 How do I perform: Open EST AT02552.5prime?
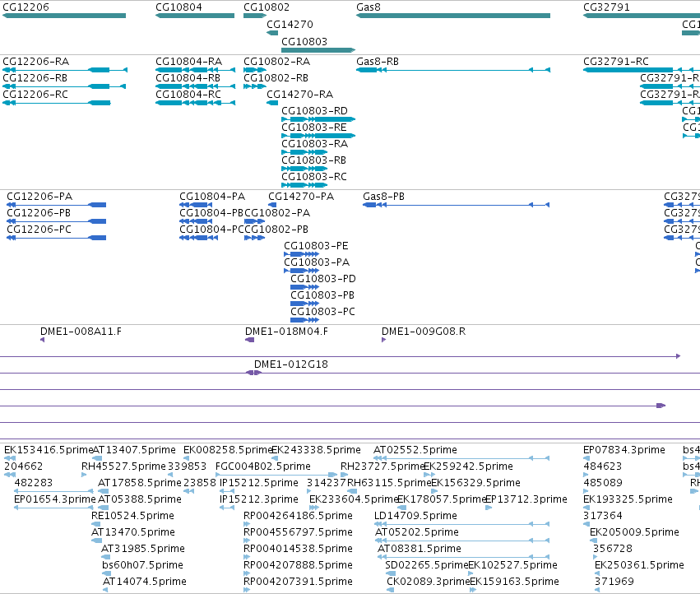[x=461, y=458]
